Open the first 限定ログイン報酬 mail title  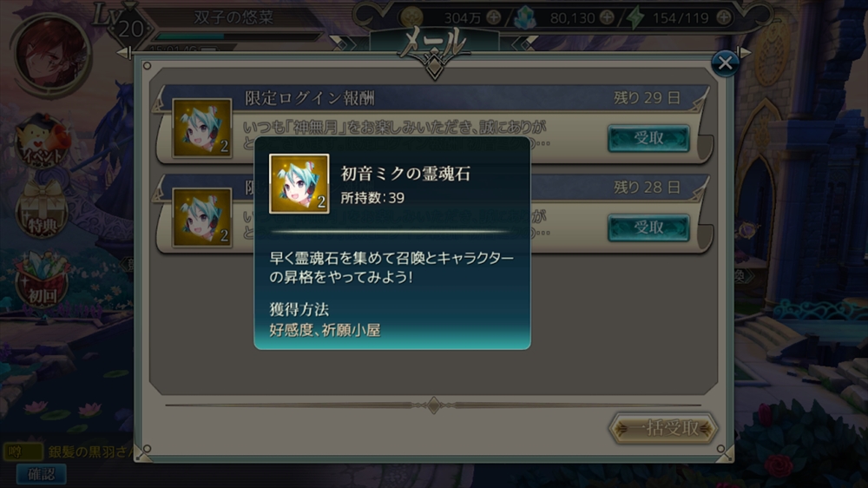point(310,98)
